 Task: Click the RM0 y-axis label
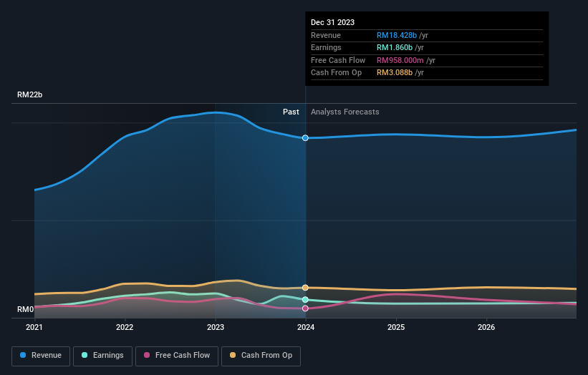coord(26,309)
